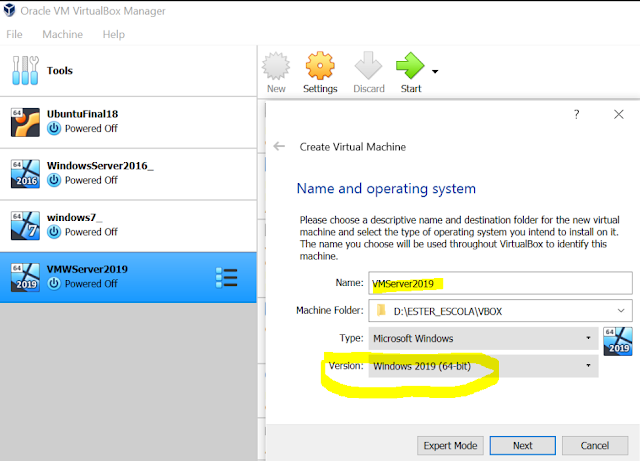Click the power status icon of WindowsServer2016_
This screenshot has height=461, width=640.
[x=54, y=180]
